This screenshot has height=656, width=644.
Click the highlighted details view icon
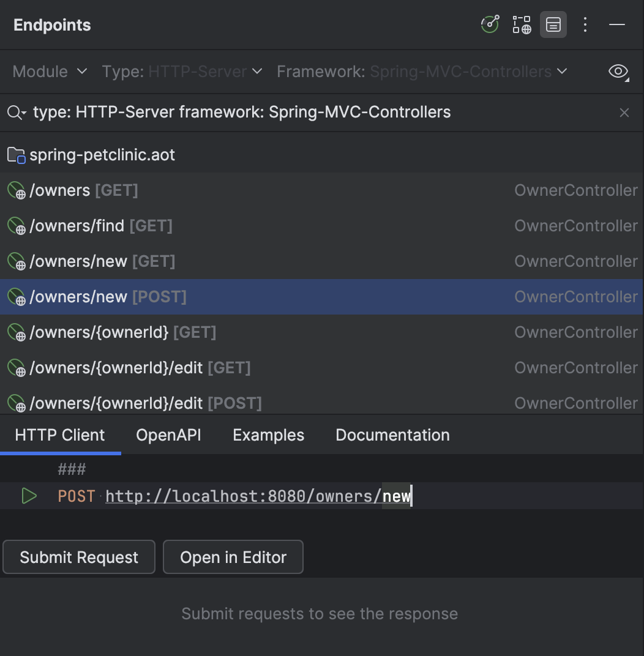coord(553,24)
